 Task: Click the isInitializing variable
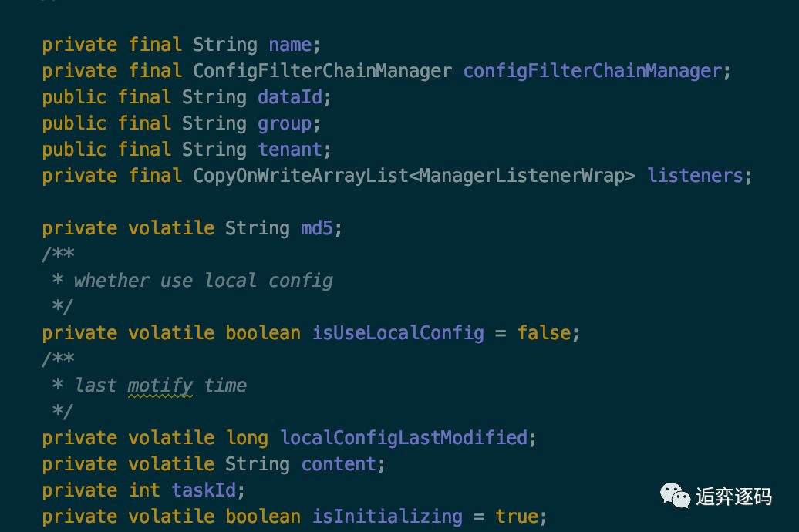(x=387, y=517)
